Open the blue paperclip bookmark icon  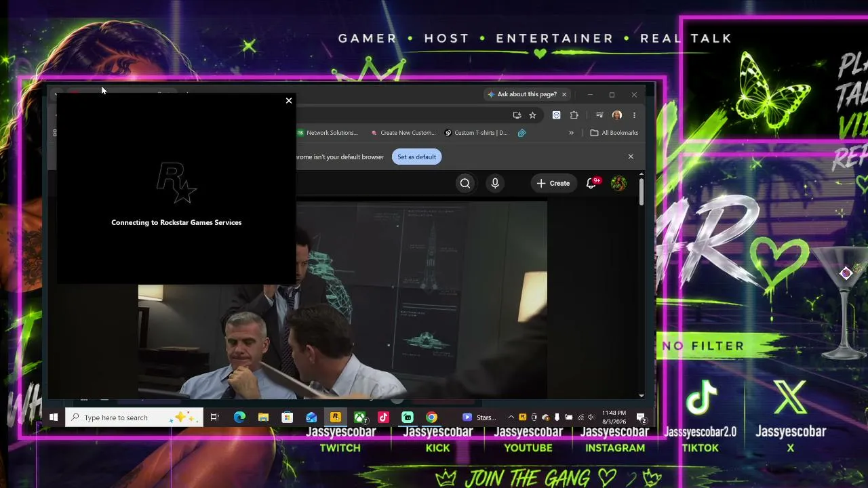(x=521, y=133)
